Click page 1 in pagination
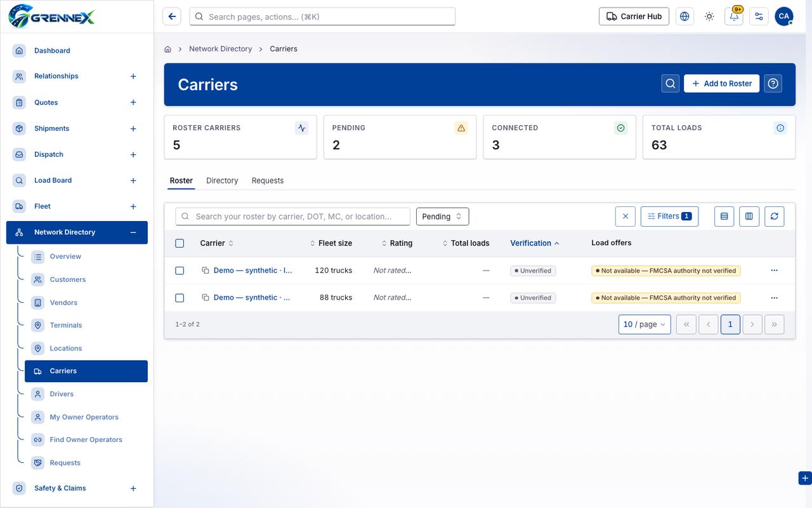Image resolution: width=812 pixels, height=508 pixels. tap(730, 324)
